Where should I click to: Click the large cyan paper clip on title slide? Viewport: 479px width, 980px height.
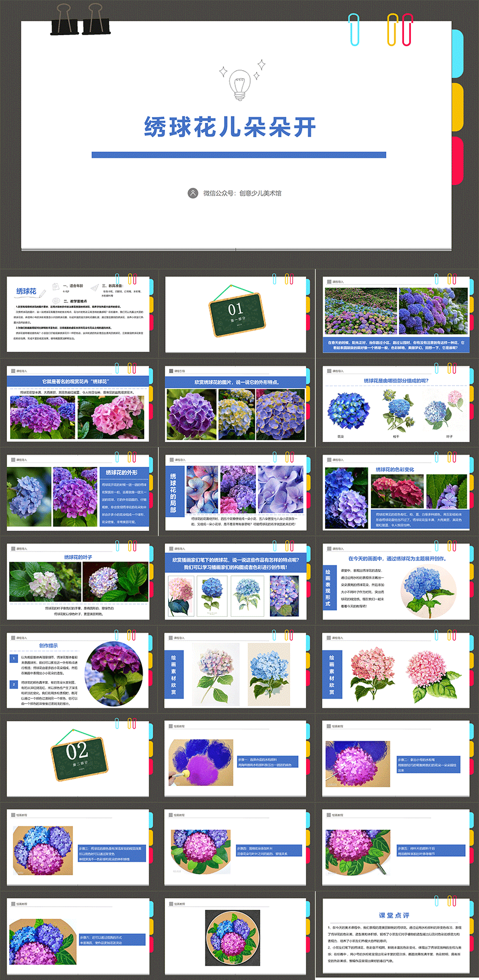point(354,30)
